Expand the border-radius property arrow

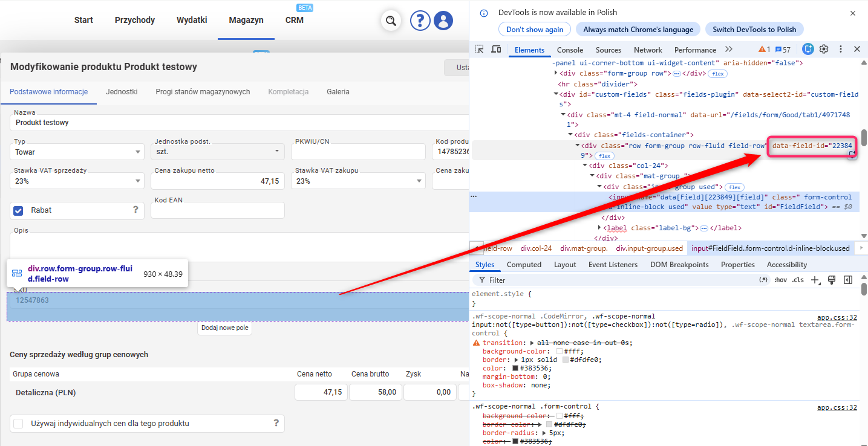click(x=544, y=433)
